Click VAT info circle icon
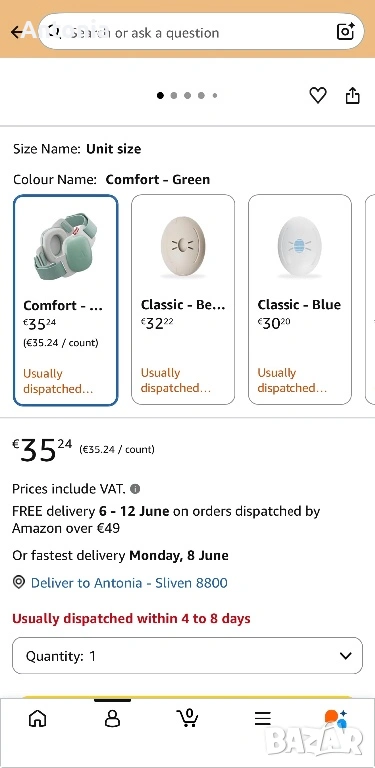Image resolution: width=375 pixels, height=768 pixels. (136, 489)
